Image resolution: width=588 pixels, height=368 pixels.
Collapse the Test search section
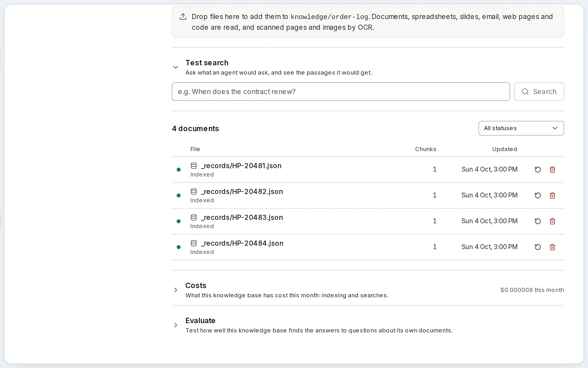pos(176,67)
